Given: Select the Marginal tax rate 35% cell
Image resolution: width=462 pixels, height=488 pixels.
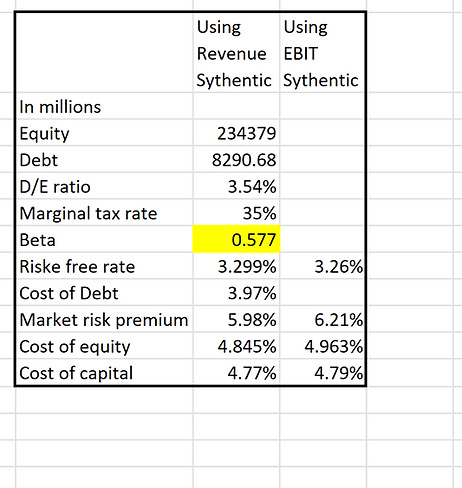Looking at the screenshot, I should pyautogui.click(x=236, y=213).
